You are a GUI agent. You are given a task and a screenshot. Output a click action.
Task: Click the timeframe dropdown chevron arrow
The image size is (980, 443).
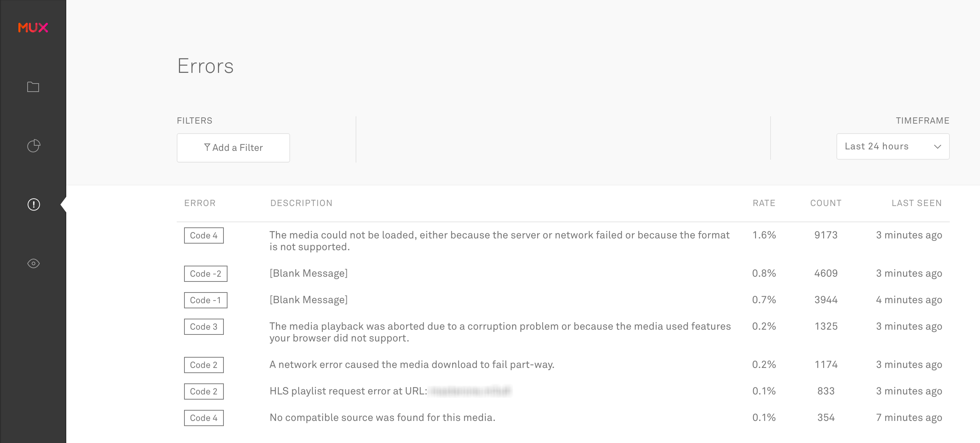click(x=937, y=147)
